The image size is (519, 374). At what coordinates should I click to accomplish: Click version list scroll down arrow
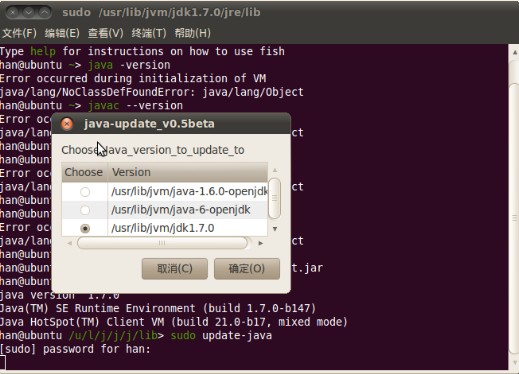(x=275, y=229)
